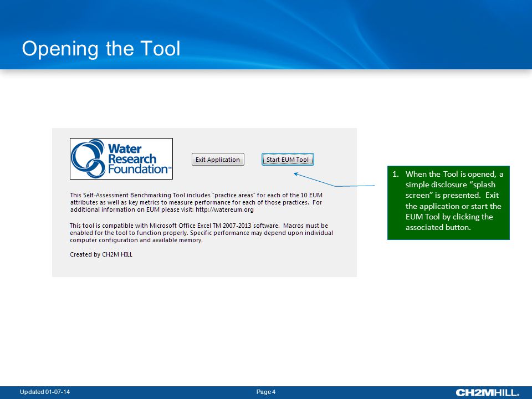The image size is (532, 399).
Task: Click the Water Research Foundation logo
Action: (x=121, y=159)
